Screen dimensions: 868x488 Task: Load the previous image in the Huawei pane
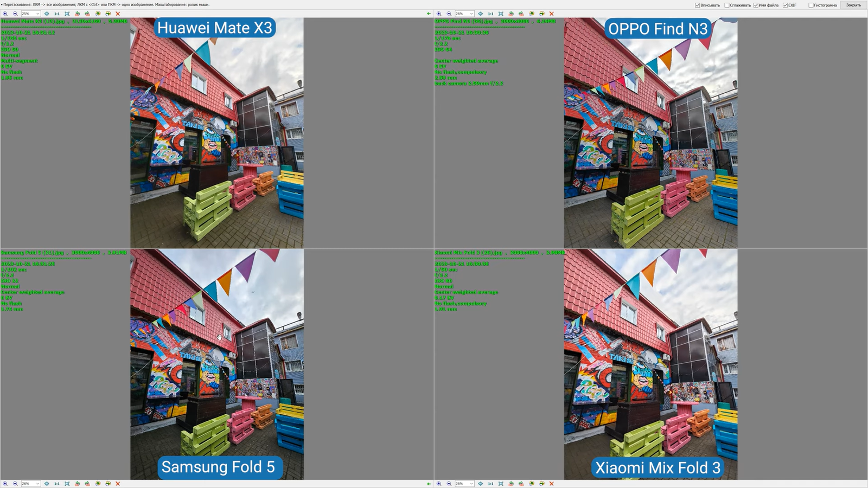98,14
